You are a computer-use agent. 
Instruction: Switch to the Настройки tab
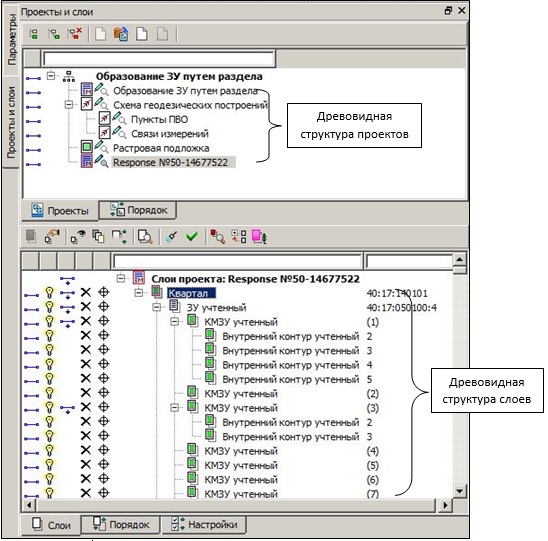click(205, 525)
